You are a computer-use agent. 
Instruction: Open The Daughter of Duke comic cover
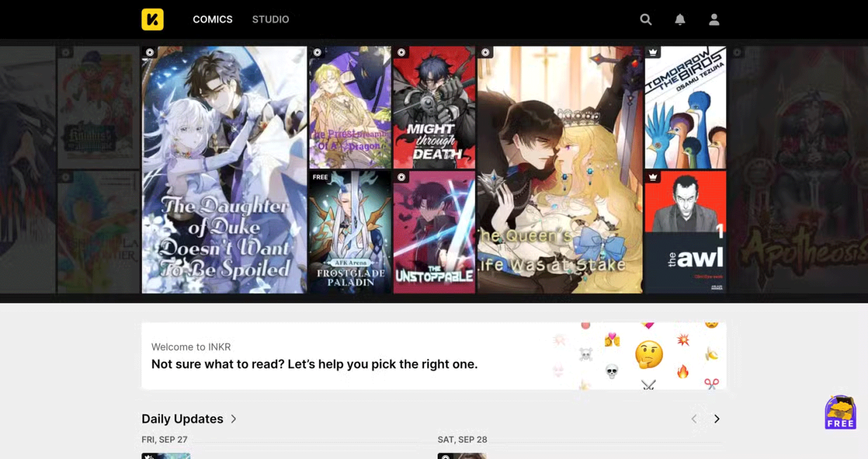coord(224,169)
